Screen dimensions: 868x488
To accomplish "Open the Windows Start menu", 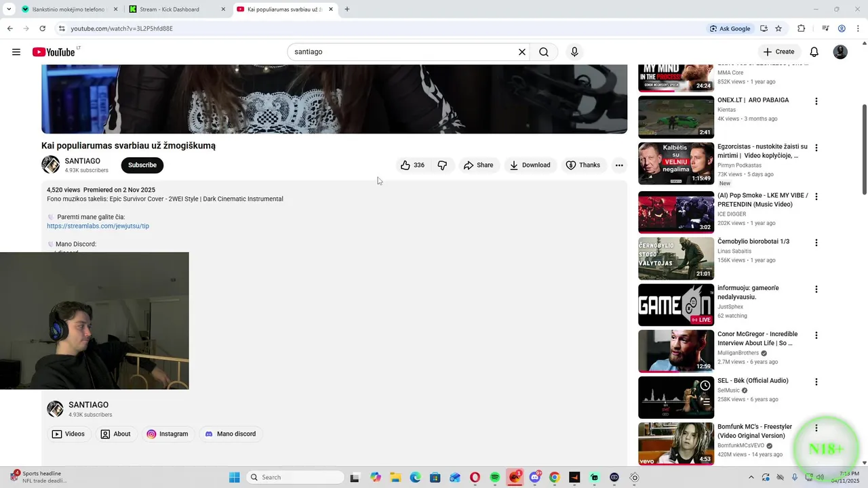I will pyautogui.click(x=234, y=477).
